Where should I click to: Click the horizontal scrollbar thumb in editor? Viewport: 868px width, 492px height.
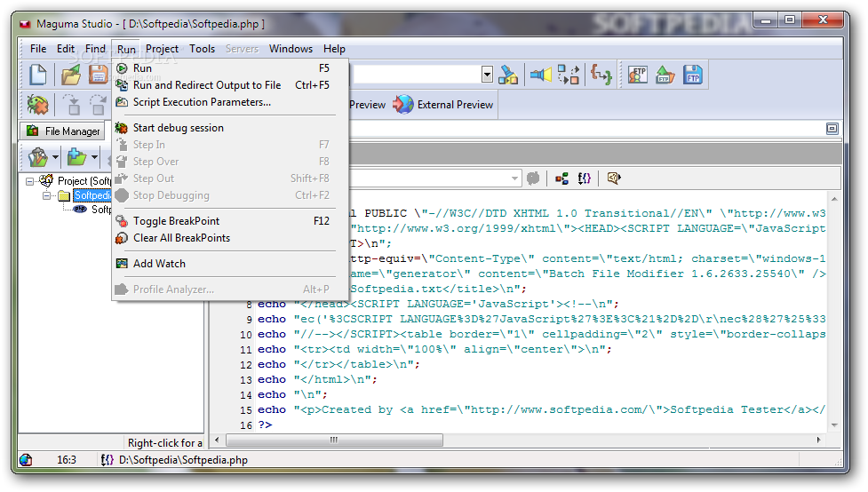coord(334,440)
